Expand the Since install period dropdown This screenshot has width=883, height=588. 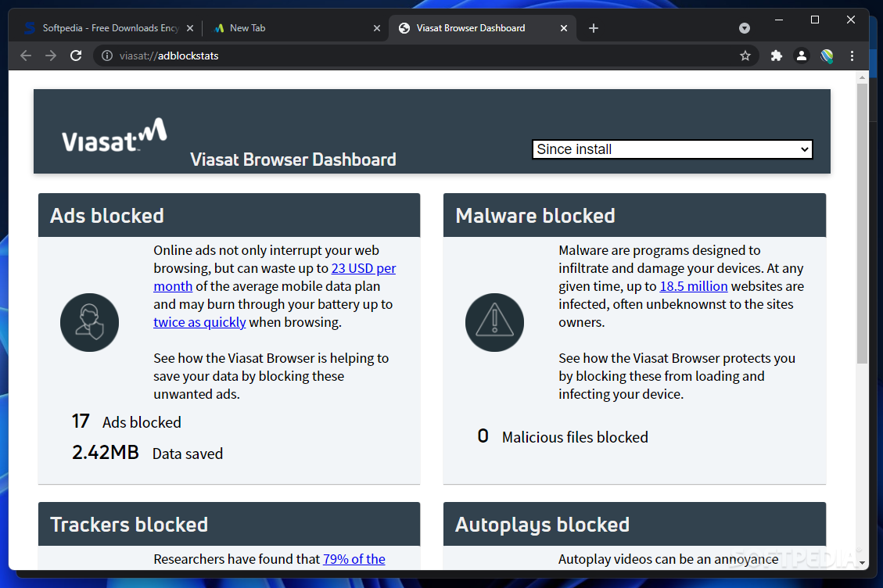[x=673, y=149]
